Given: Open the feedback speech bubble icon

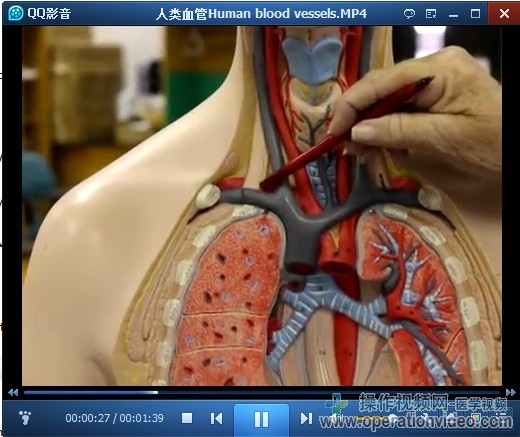Looking at the screenshot, I should 409,14.
